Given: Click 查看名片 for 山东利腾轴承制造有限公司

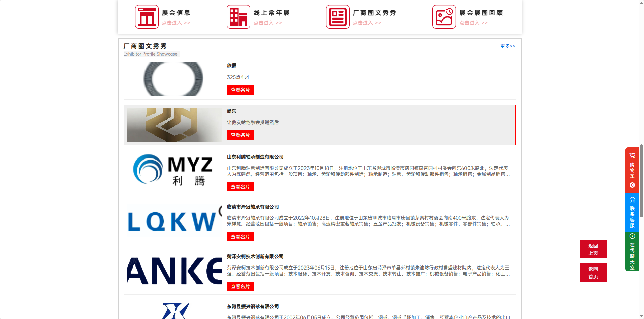Looking at the screenshot, I should click(x=240, y=187).
